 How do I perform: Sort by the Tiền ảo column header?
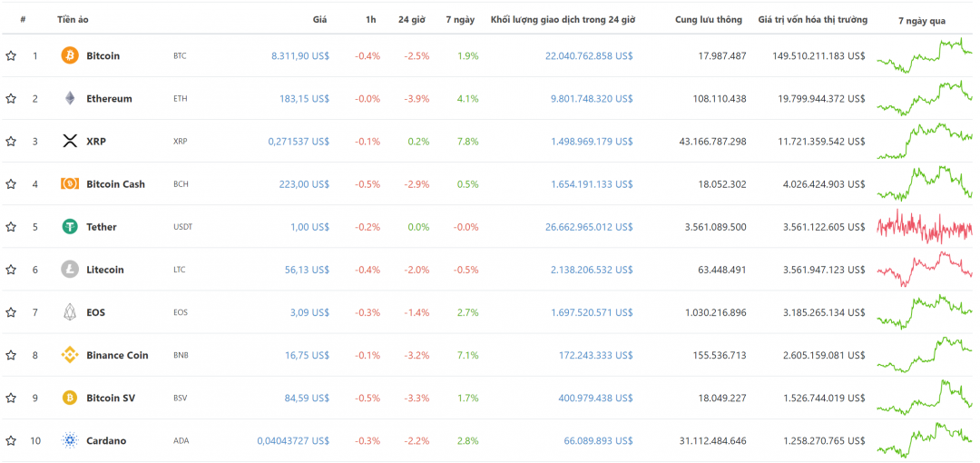pos(73,19)
